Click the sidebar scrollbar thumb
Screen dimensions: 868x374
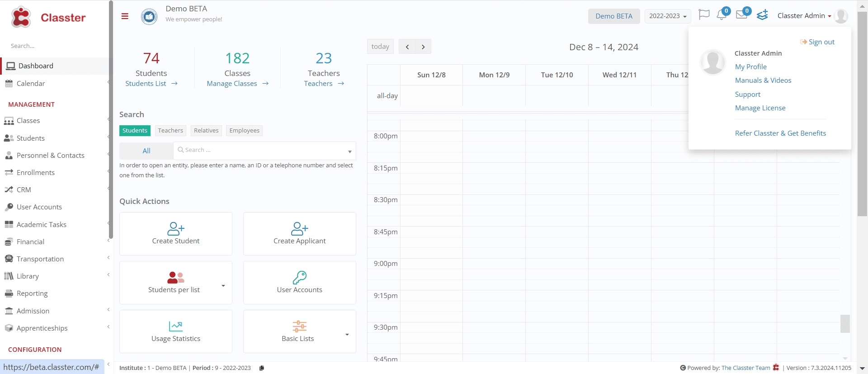pos(111,120)
